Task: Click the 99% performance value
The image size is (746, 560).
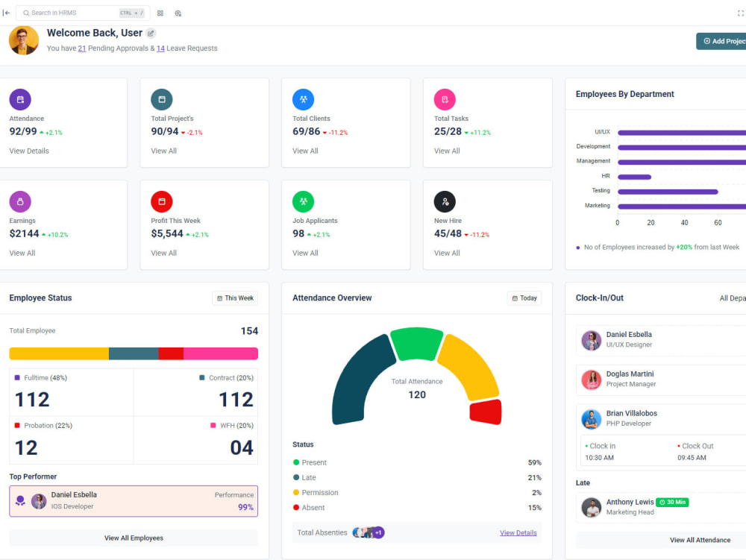Action: pos(245,507)
